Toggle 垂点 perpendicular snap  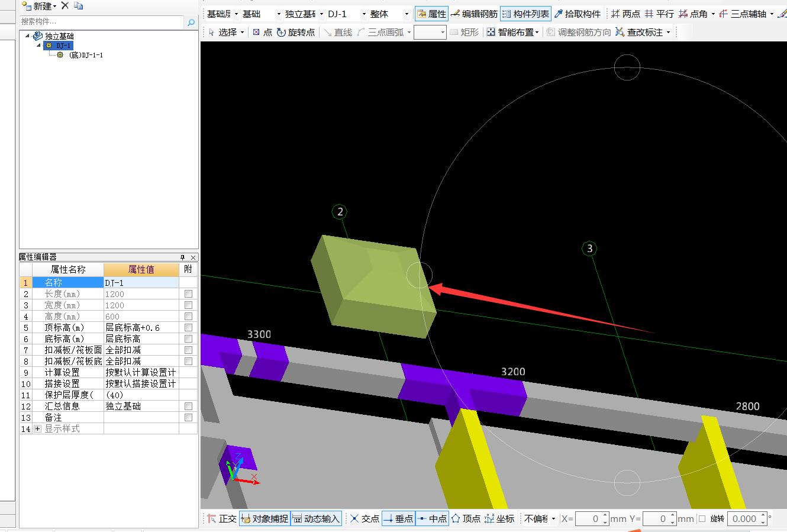coord(398,518)
